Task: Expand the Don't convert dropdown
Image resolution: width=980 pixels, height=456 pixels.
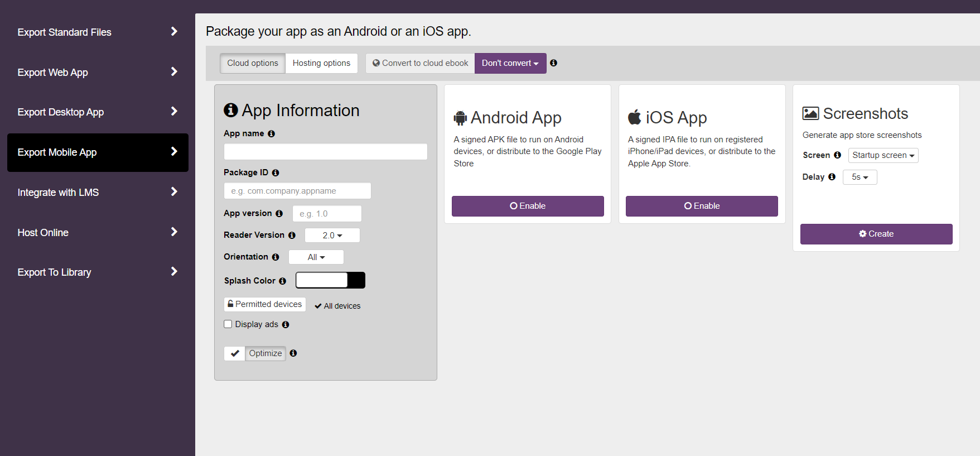Action: click(510, 63)
